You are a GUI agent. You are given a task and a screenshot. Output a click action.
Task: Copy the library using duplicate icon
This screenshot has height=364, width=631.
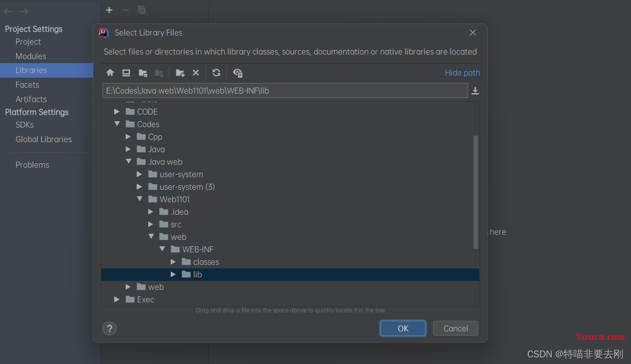click(142, 10)
